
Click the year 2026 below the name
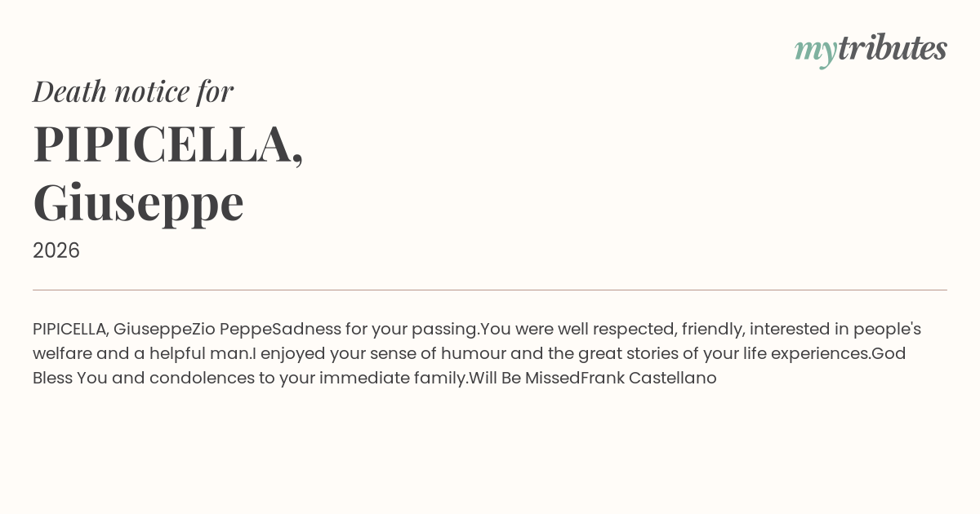[x=56, y=250]
